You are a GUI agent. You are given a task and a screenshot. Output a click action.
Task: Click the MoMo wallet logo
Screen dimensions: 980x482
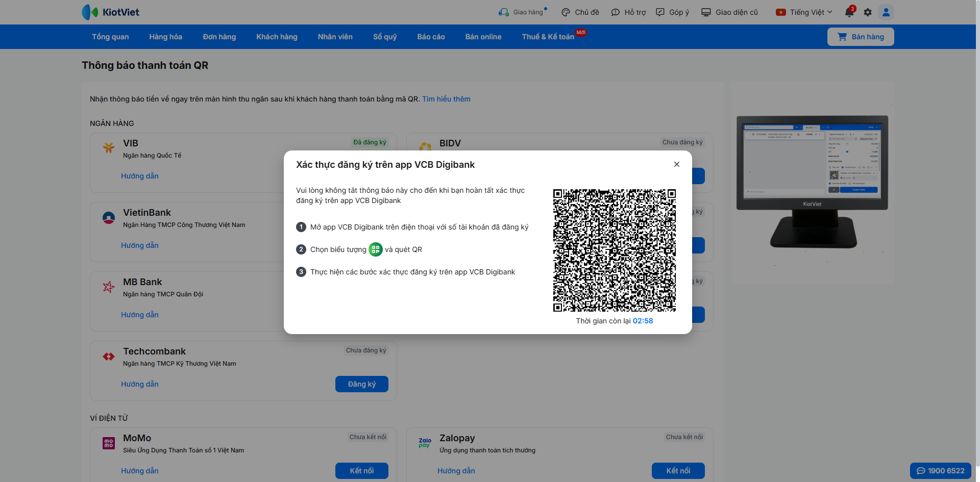[109, 443]
